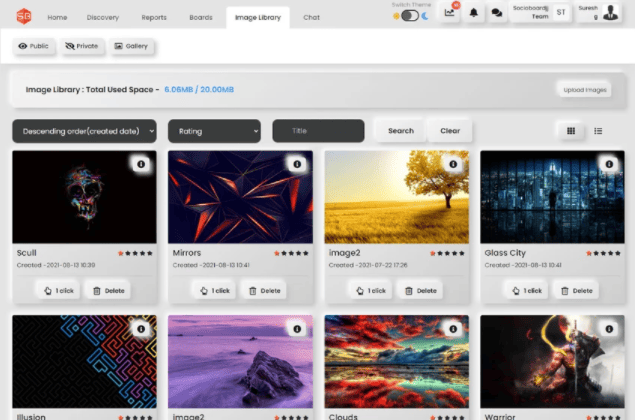Open the Clouds thumbnail
This screenshot has height=420, width=635.
(396, 362)
